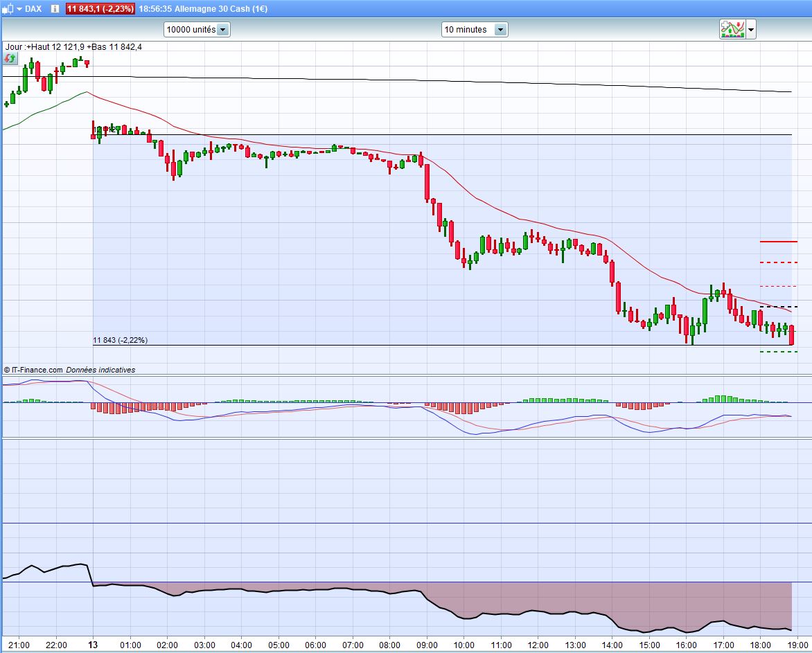This screenshot has width=812, height=653.
Task: Select the green dashed level line at right
Action: click(779, 352)
